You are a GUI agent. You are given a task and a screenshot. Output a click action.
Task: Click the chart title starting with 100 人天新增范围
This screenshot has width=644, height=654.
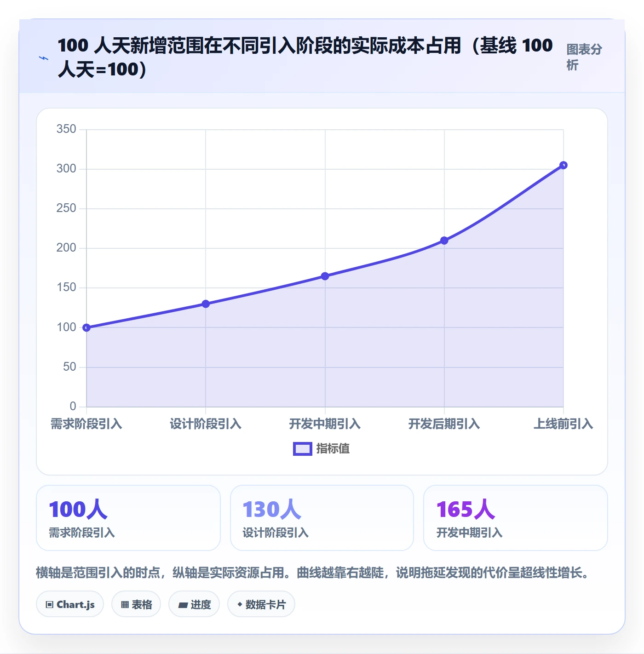tap(305, 57)
